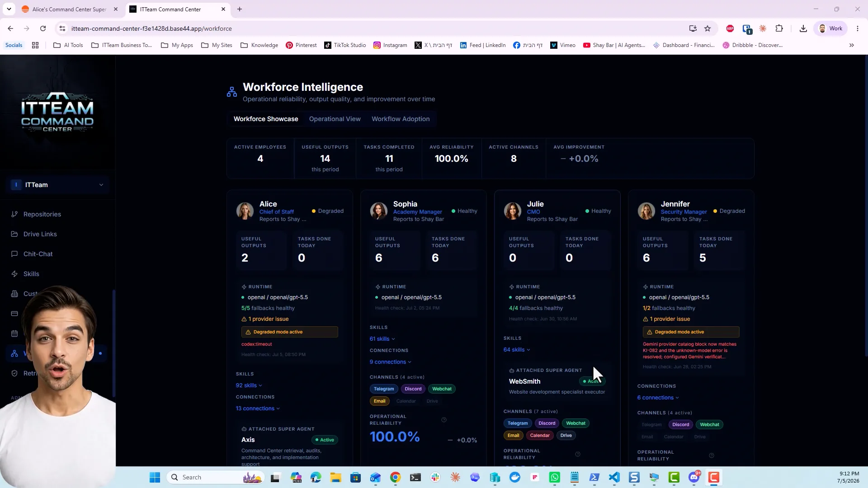Expand Julie's 64 skills list
Image resolution: width=868 pixels, height=488 pixels.
coord(517,350)
